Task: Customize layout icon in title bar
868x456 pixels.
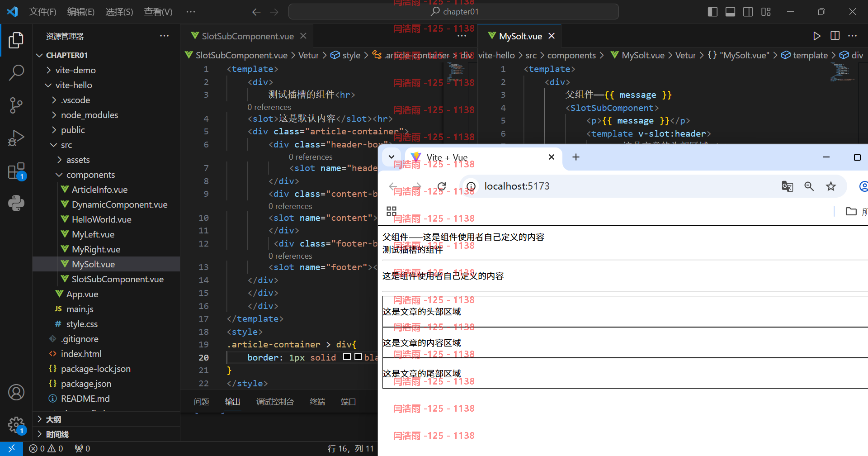Action: tap(766, 12)
